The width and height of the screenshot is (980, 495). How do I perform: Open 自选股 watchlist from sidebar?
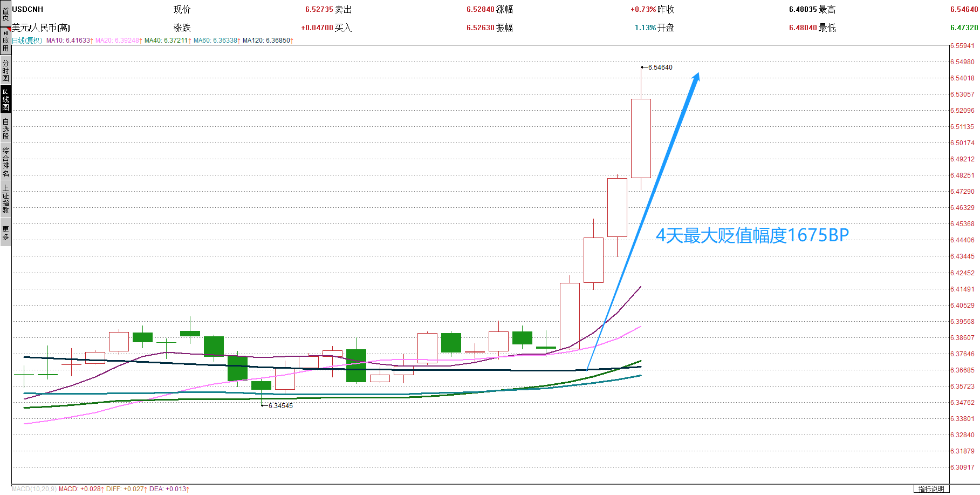[5, 129]
